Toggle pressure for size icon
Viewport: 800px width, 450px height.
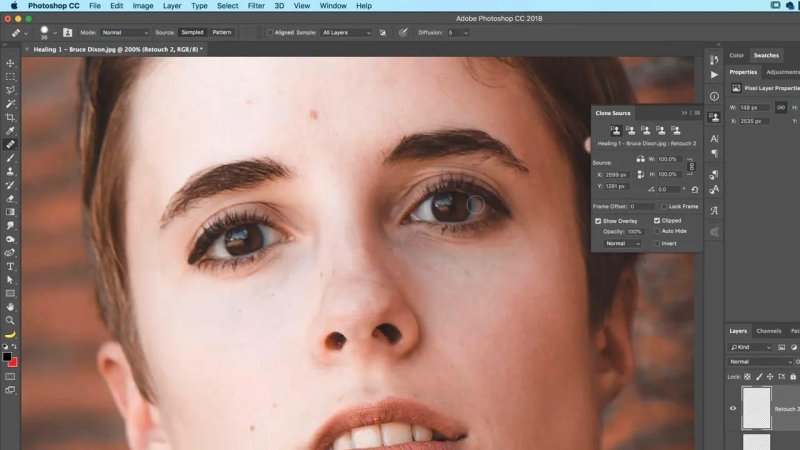point(403,32)
